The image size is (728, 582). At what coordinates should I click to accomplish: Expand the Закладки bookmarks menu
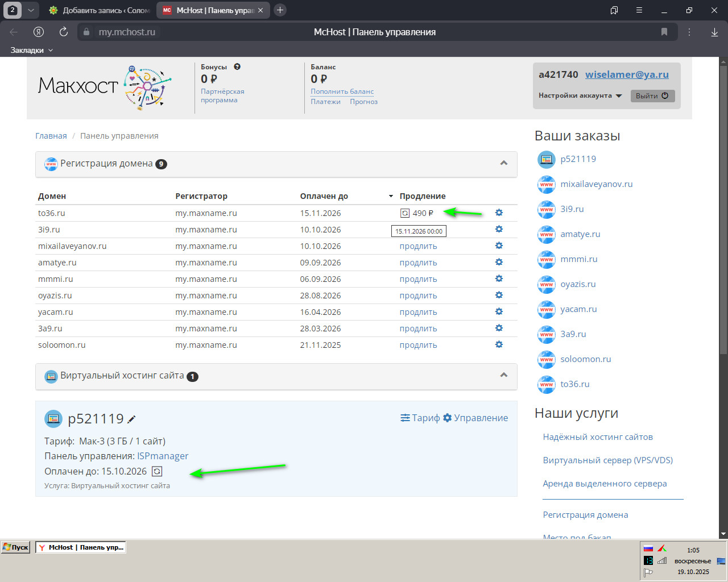pyautogui.click(x=32, y=50)
